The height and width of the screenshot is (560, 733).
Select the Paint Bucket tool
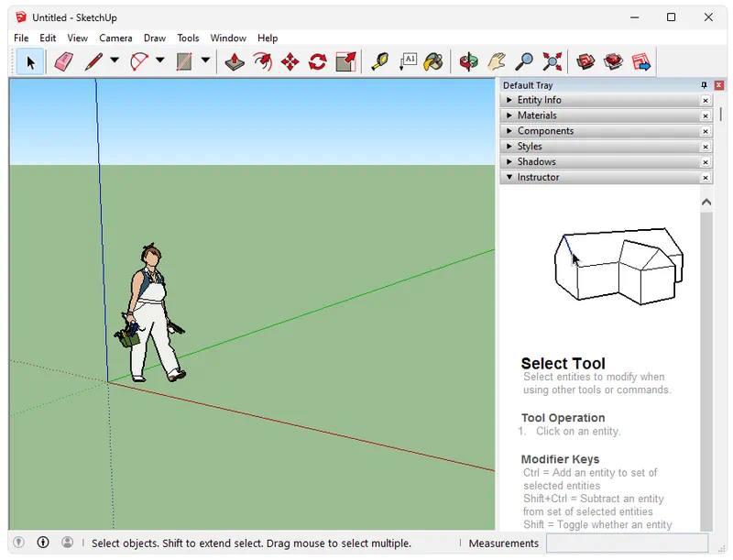pos(433,62)
